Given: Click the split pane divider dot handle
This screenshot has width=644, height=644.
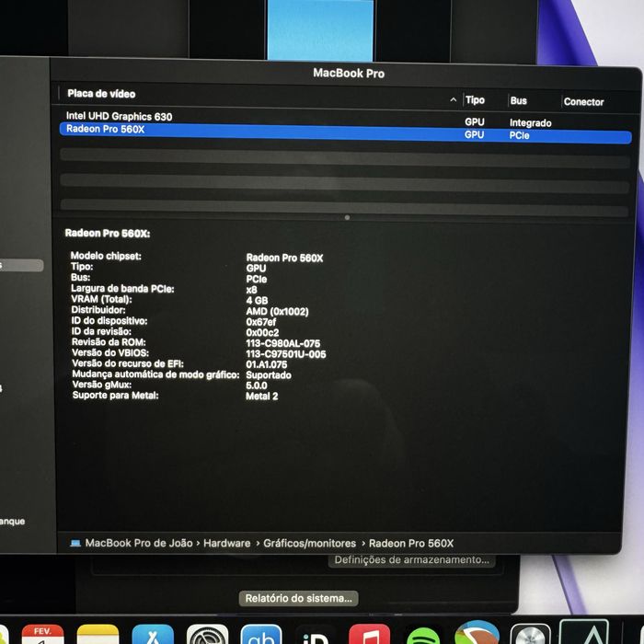Looking at the screenshot, I should (x=347, y=218).
